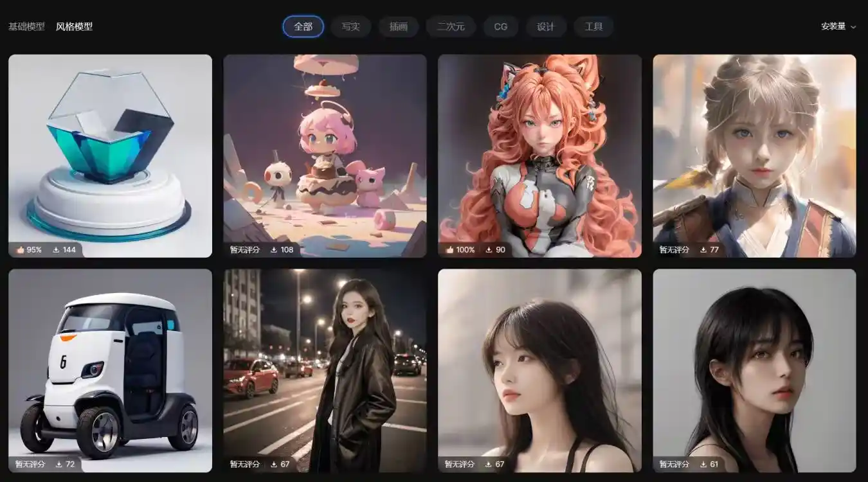Click download icon next to 108
The height and width of the screenshot is (482, 868).
pos(274,249)
